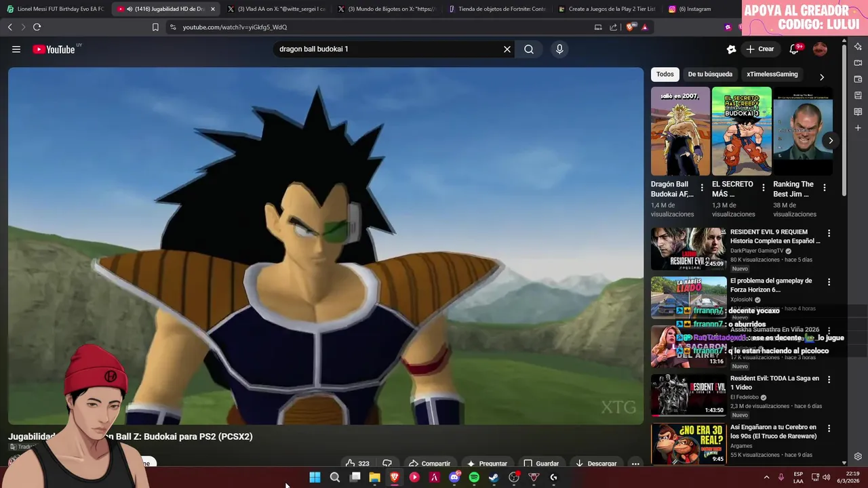Dislike the video
This screenshot has width=868, height=488.
click(x=387, y=464)
